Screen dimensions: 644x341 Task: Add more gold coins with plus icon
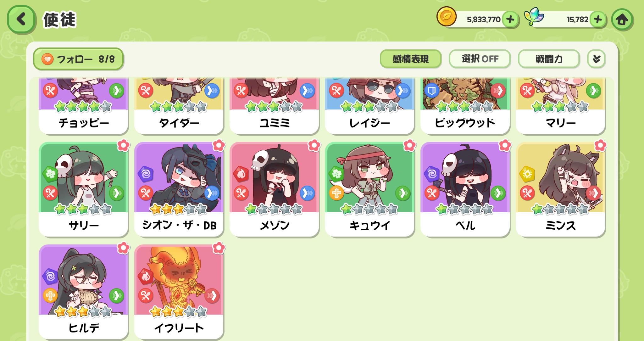[510, 20]
